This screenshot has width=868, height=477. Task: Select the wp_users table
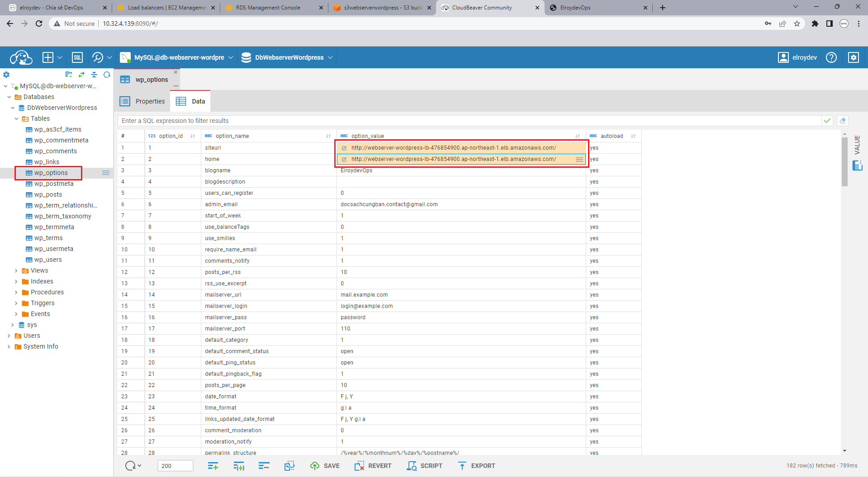pos(48,260)
